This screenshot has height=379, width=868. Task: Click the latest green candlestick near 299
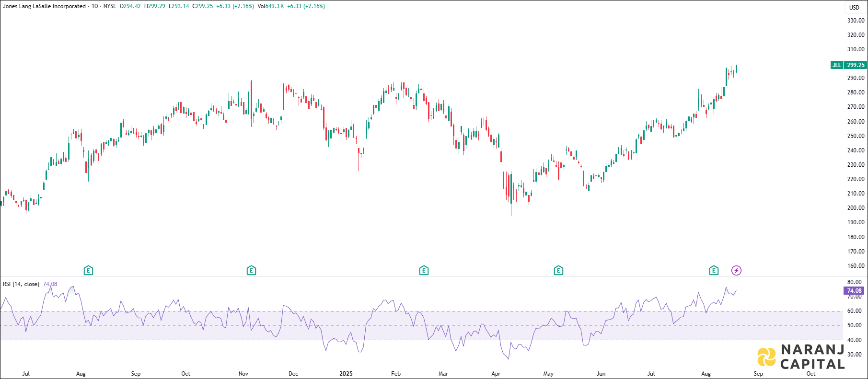736,69
